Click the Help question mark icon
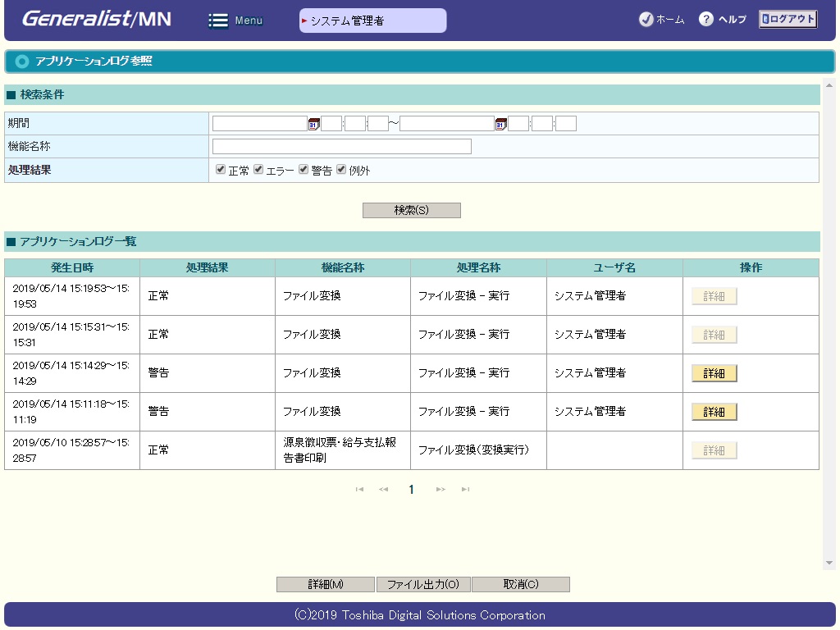Viewport: 840px width, 630px height. point(705,20)
